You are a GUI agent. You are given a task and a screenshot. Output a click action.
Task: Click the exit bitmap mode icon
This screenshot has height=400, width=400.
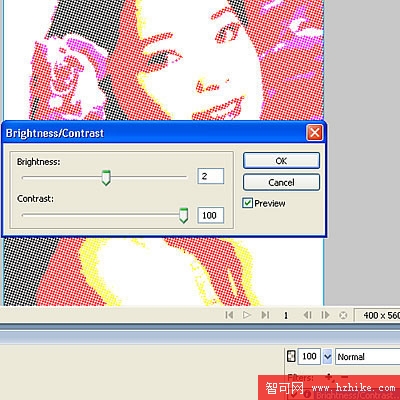(x=343, y=315)
